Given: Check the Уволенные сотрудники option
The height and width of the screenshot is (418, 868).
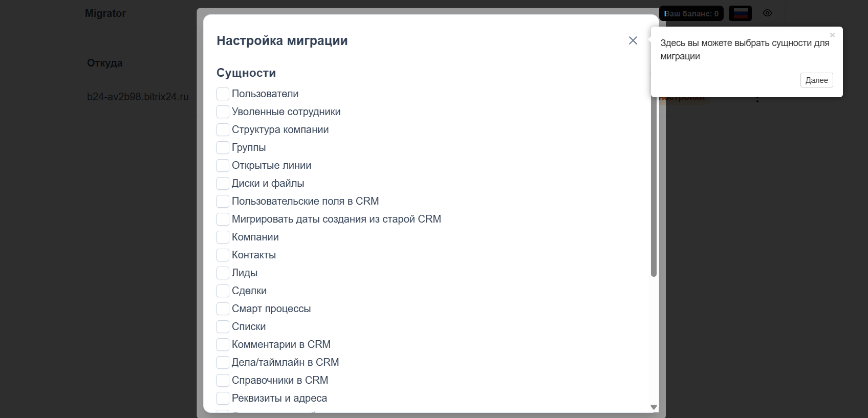Looking at the screenshot, I should point(223,112).
